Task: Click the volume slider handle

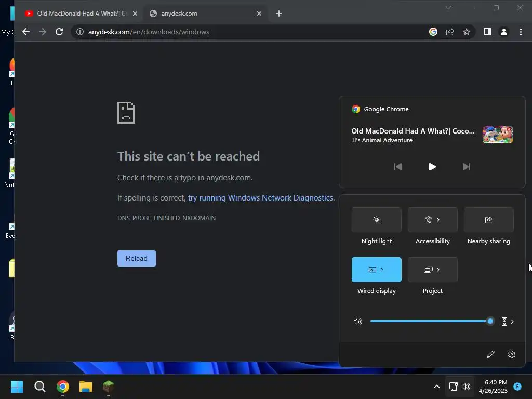Action: click(490, 321)
